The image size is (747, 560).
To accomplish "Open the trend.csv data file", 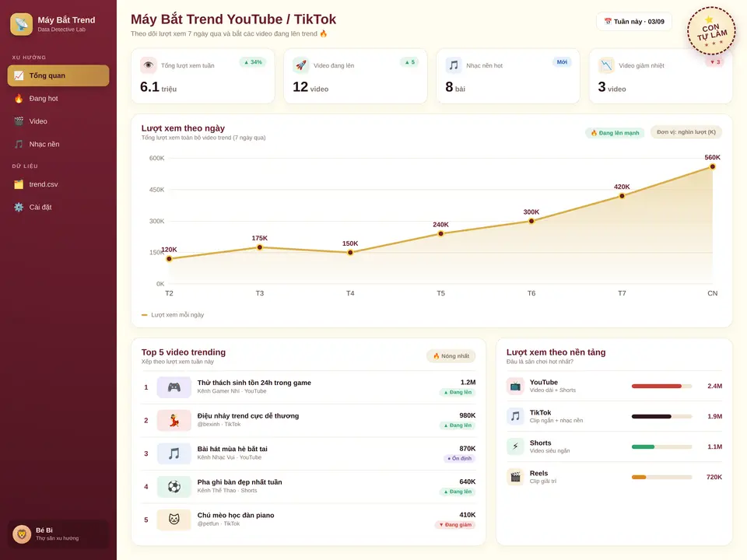I will pos(58,184).
